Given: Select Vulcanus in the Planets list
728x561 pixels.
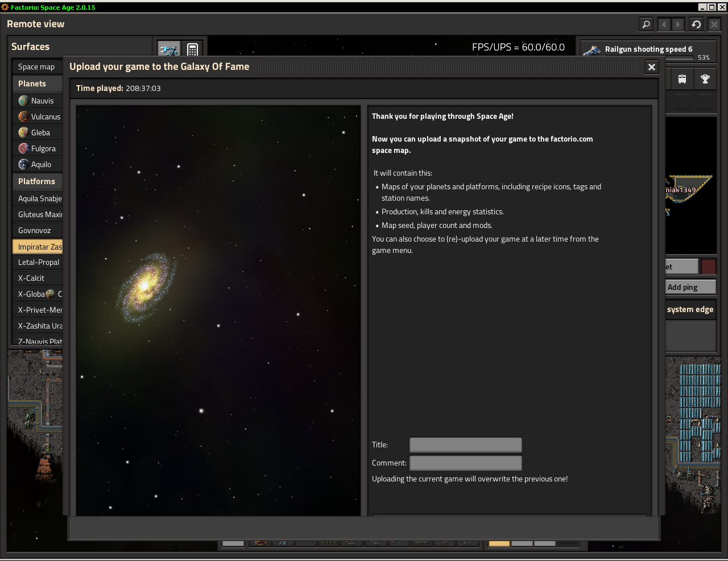Looking at the screenshot, I should point(38,117).
